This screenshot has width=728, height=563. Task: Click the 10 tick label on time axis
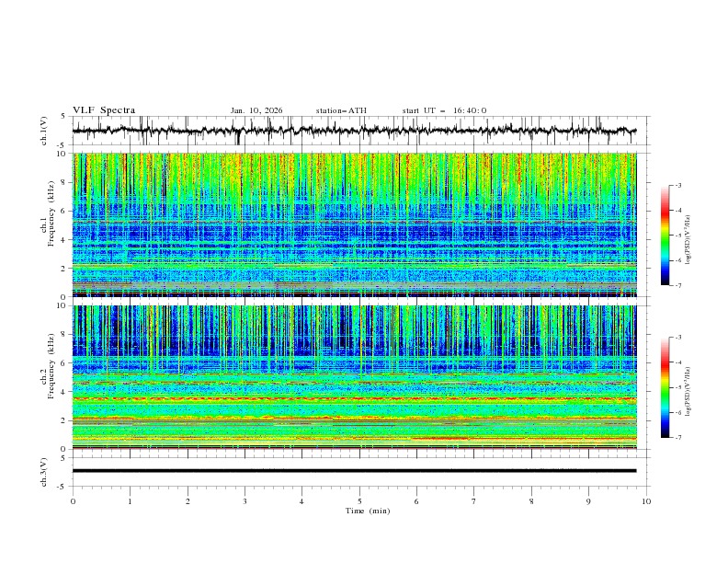(x=646, y=500)
